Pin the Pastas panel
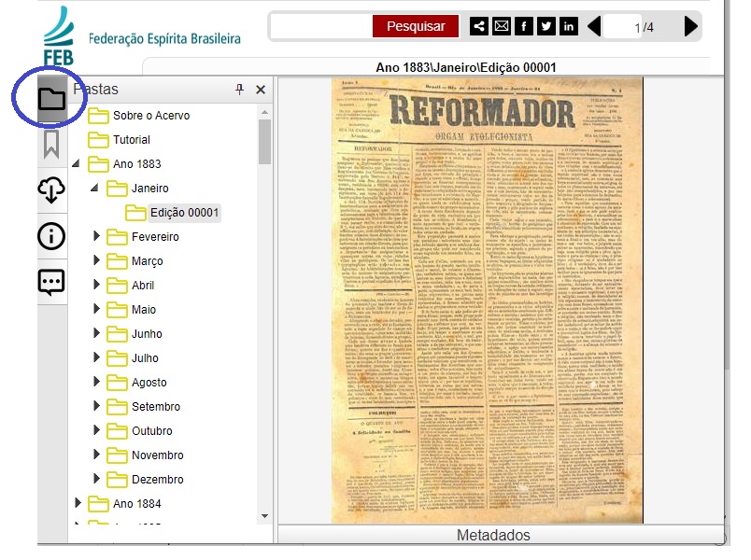 (239, 90)
